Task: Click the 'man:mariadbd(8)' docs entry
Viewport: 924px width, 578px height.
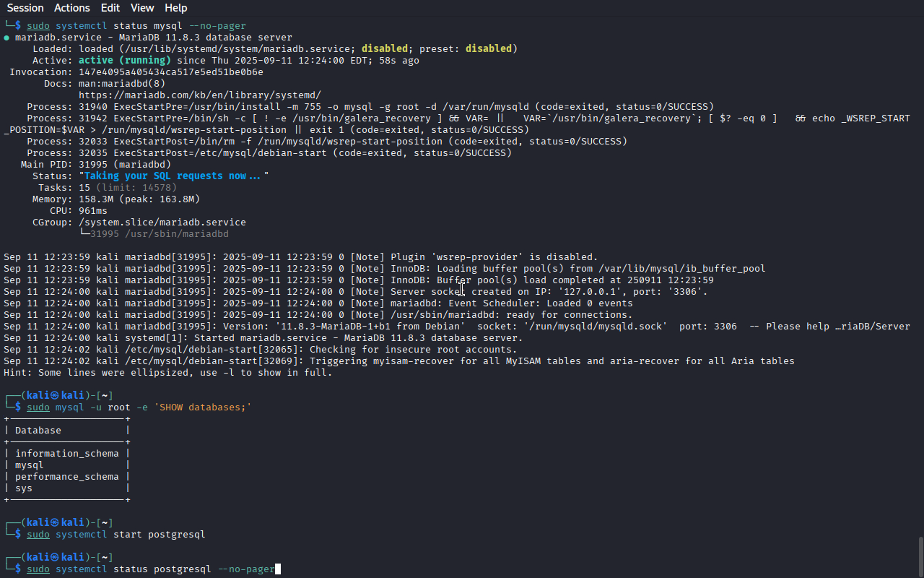Action: pyautogui.click(x=122, y=84)
